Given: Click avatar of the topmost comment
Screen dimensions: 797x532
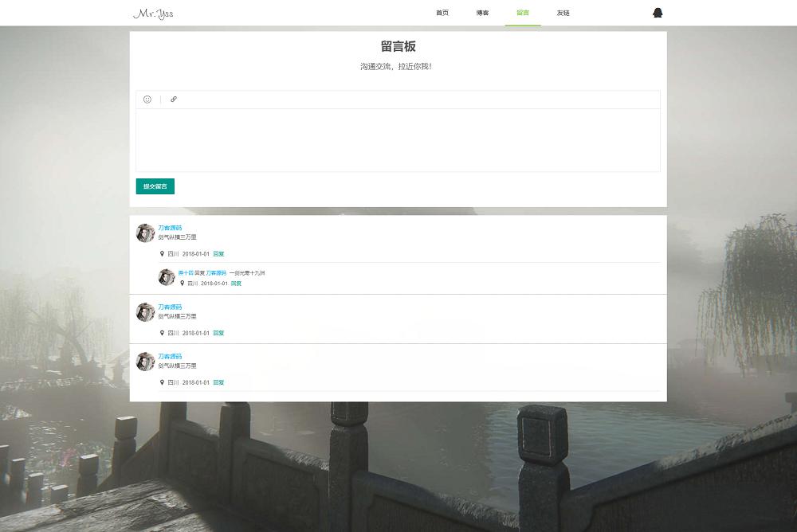Looking at the screenshot, I should (x=145, y=233).
